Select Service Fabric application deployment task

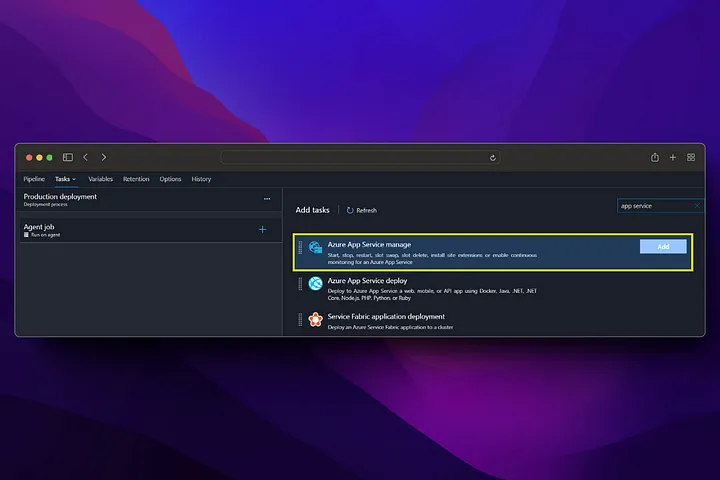[x=493, y=322]
